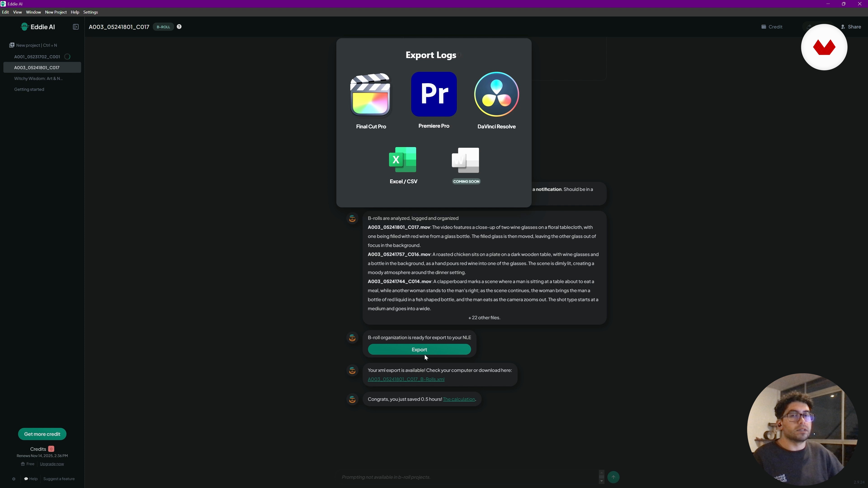Open the Window menu
The width and height of the screenshot is (868, 488).
(33, 12)
